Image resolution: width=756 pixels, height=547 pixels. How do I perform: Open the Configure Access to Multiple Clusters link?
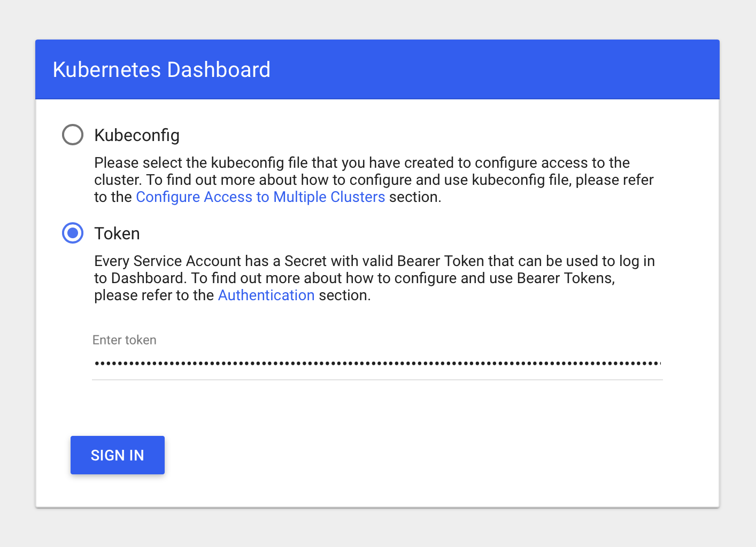(x=260, y=197)
